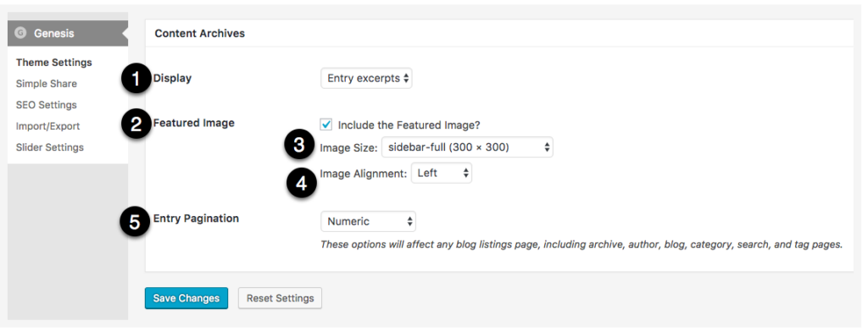Click the Reset Settings button
This screenshot has width=868, height=332.
(x=280, y=298)
